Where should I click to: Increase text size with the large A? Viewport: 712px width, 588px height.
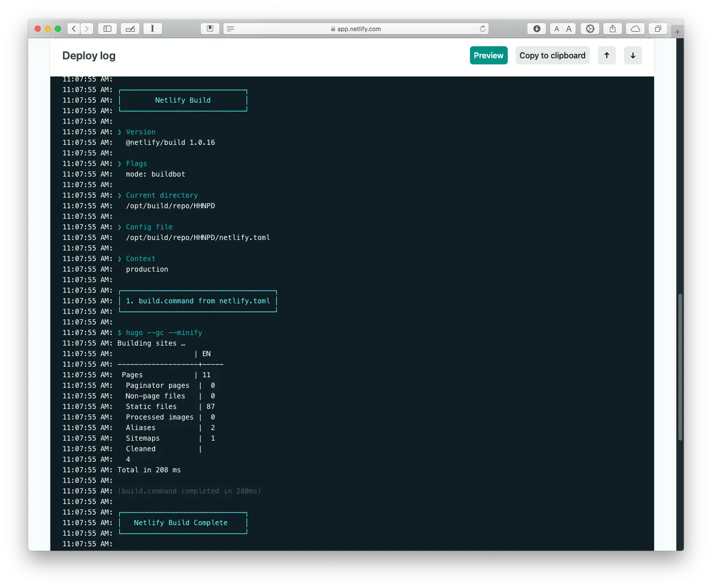(x=569, y=29)
